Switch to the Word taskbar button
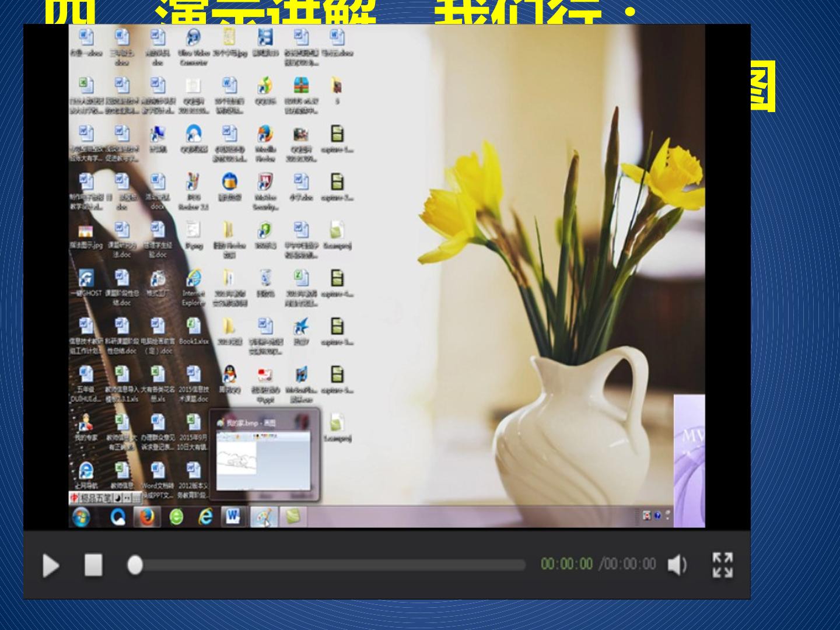 click(x=234, y=516)
